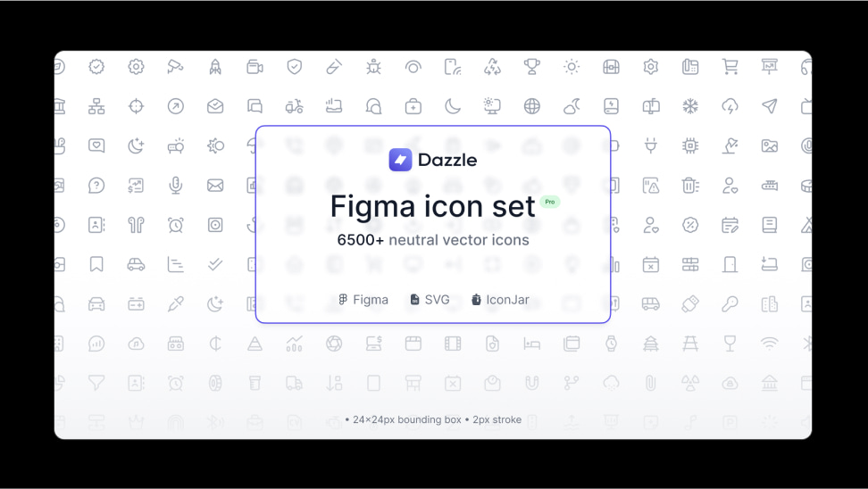Click the paper plane send icon

click(x=770, y=106)
